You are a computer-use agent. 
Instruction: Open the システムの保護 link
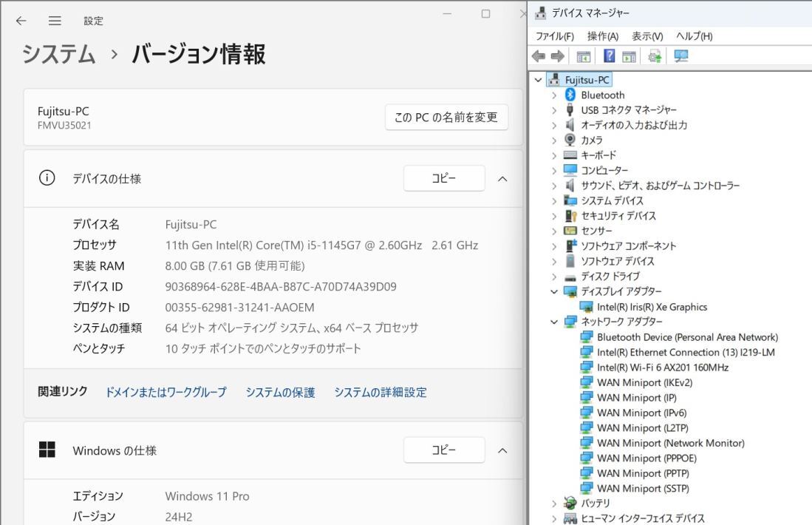(x=280, y=392)
